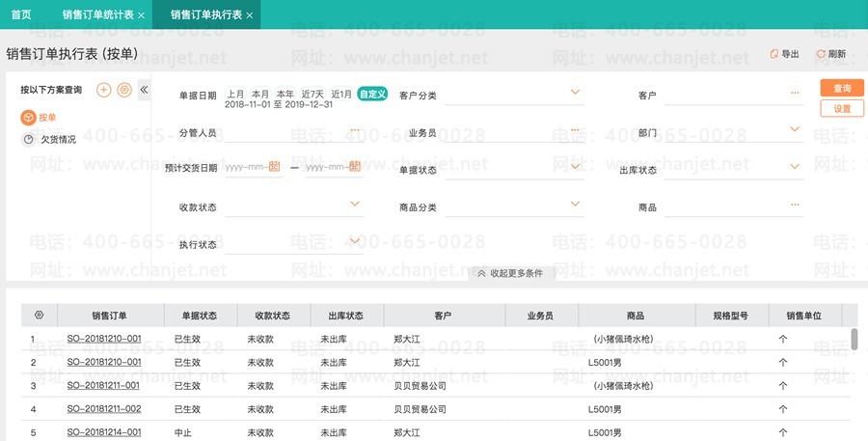The height and width of the screenshot is (441, 868).
Task: Expand the 单据状态 filter dropdown
Action: point(575,166)
